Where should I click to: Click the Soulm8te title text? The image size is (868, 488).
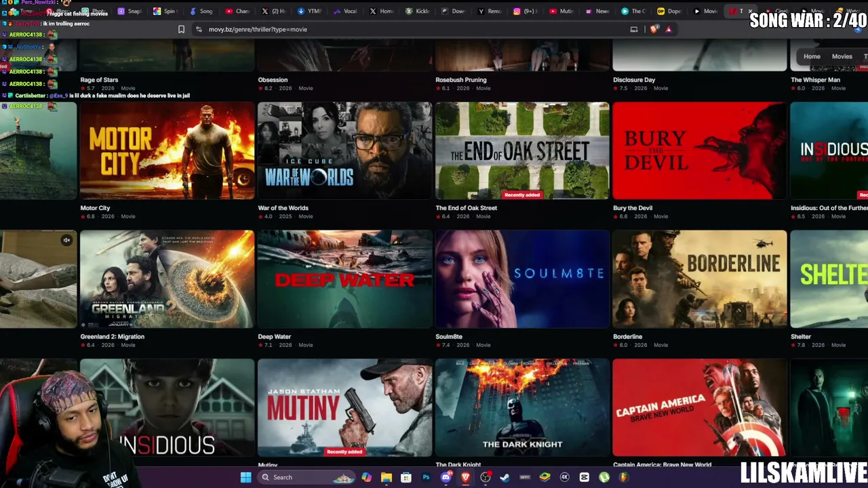coord(449,337)
